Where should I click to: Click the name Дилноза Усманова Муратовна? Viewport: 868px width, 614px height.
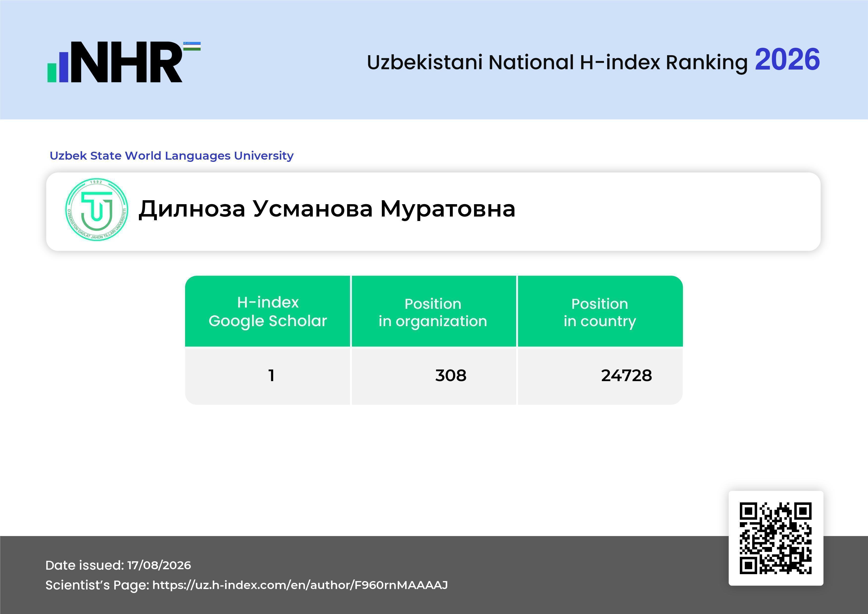point(327,209)
